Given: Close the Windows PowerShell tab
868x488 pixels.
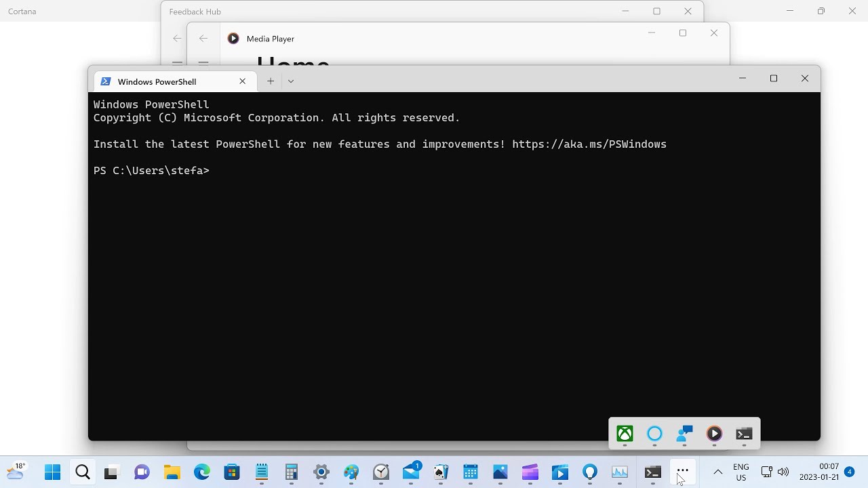Looking at the screenshot, I should click(x=243, y=81).
